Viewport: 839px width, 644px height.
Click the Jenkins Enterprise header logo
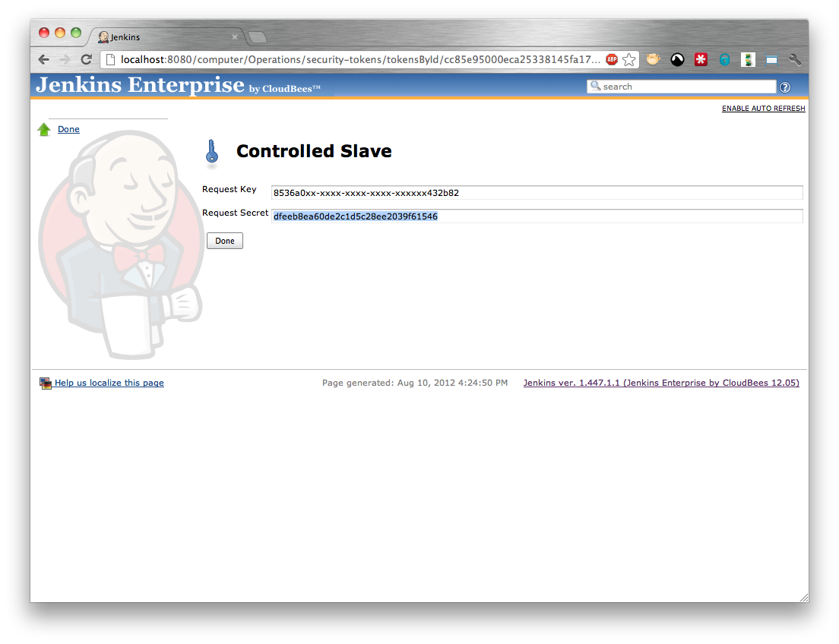178,86
